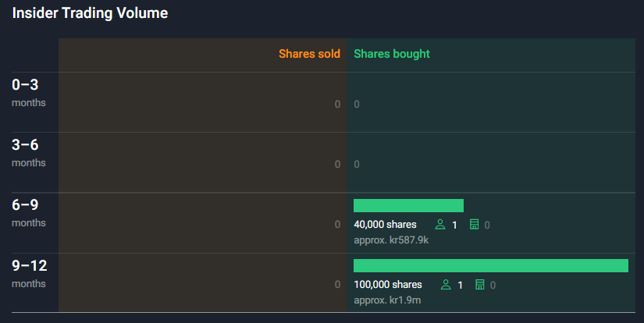Click the Insider Trading Volume heading
This screenshot has height=323, width=644.
click(90, 13)
